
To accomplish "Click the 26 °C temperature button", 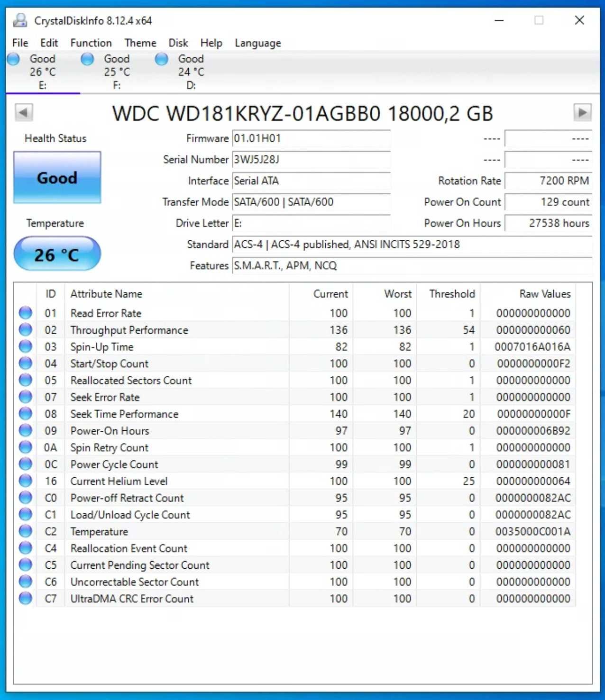I will point(57,255).
